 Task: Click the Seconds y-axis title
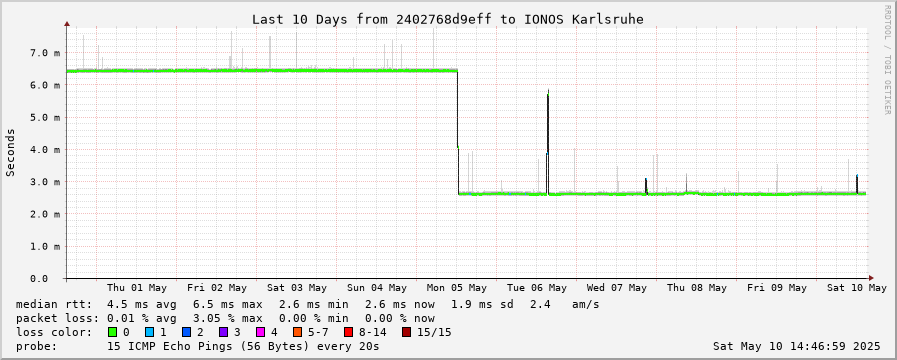[x=10, y=152]
